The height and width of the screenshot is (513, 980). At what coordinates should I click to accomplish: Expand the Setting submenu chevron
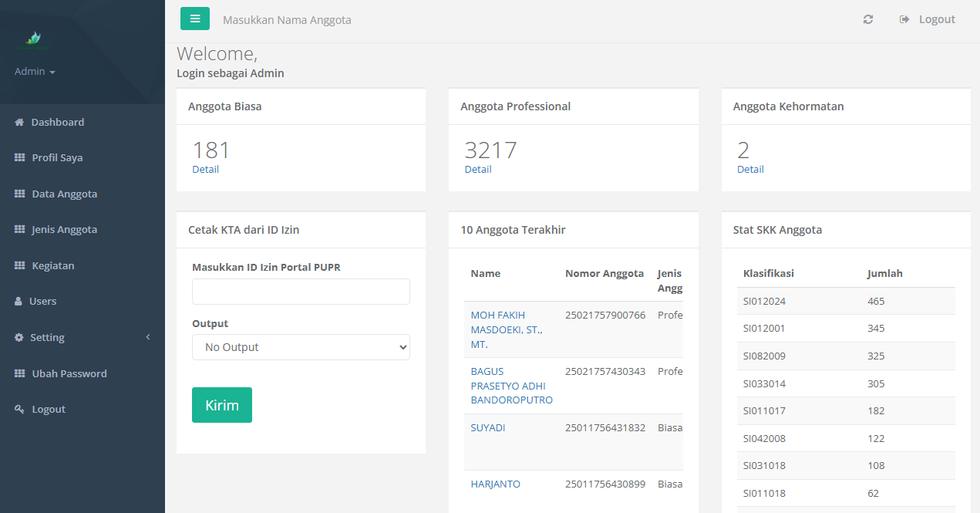(x=148, y=337)
